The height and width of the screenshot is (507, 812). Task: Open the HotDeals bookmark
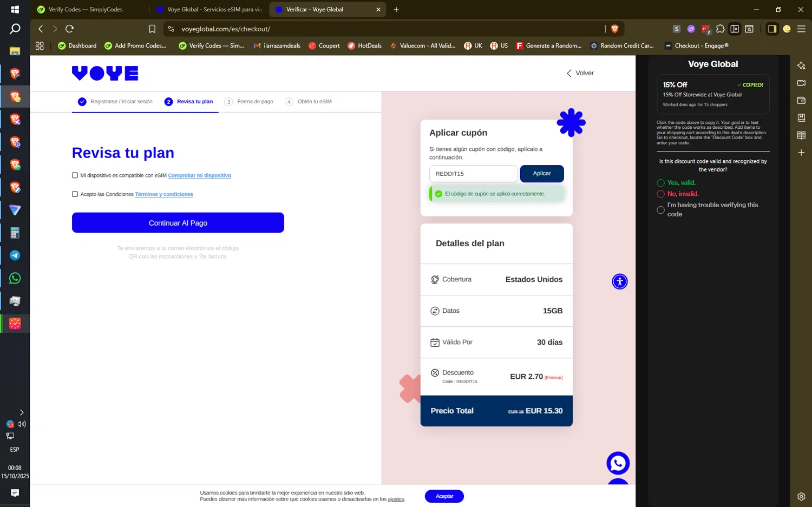(x=364, y=46)
